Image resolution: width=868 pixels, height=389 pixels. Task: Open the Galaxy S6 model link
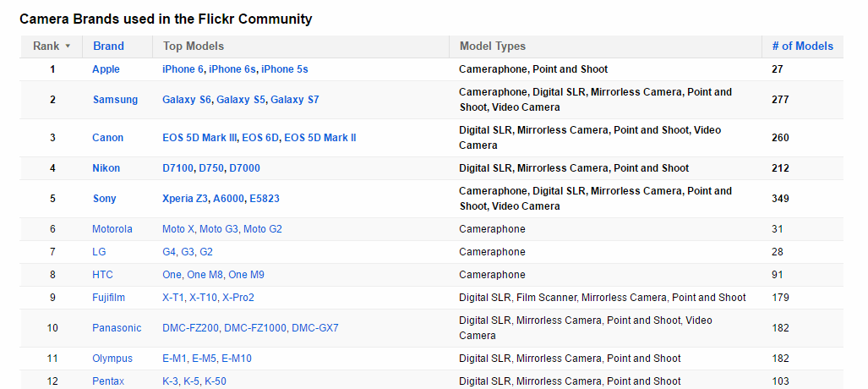[187, 100]
